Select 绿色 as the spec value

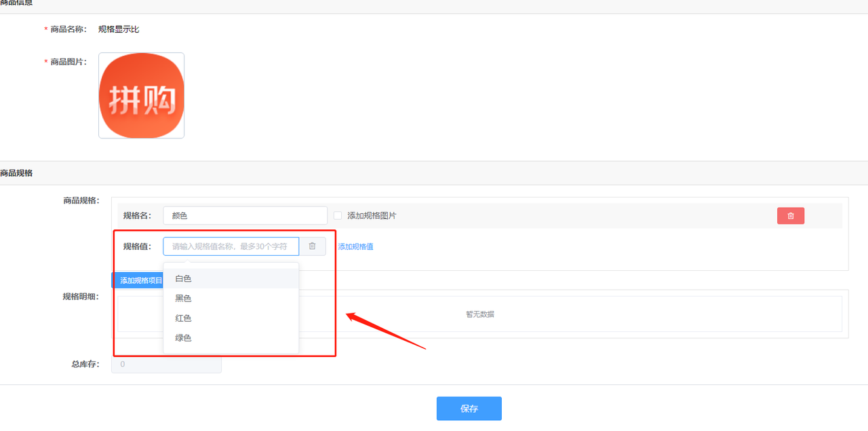pyautogui.click(x=184, y=338)
